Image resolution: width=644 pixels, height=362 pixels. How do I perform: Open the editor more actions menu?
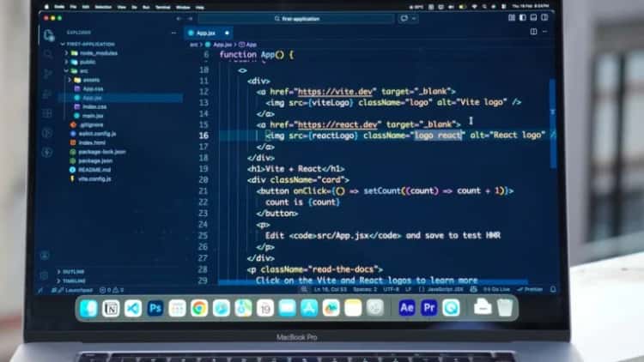(x=545, y=32)
